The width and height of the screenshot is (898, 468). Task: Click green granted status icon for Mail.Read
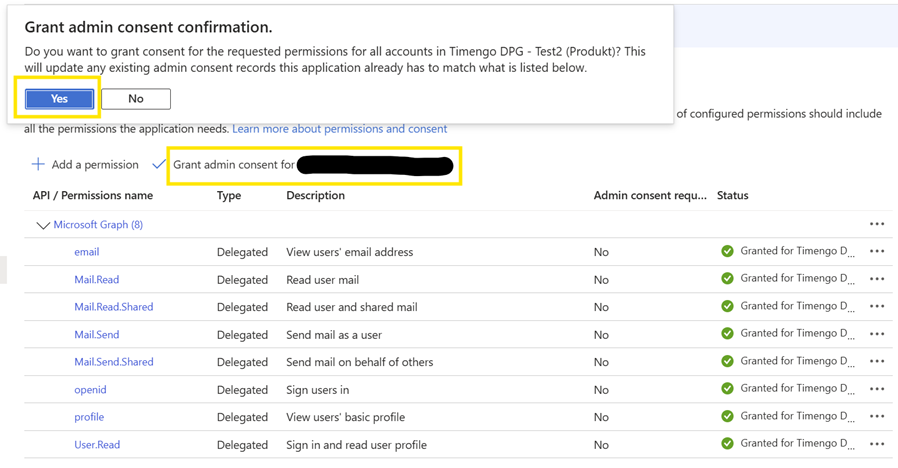coord(727,280)
